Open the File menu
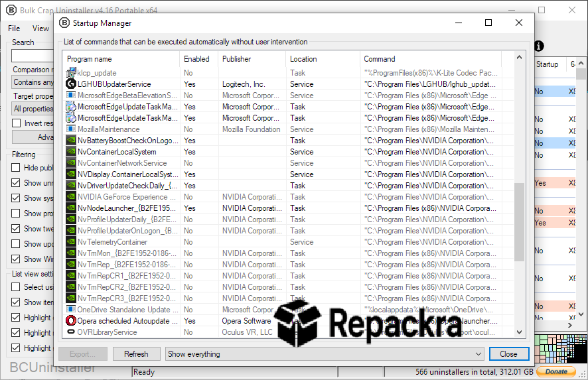588x380 pixels. [x=14, y=29]
